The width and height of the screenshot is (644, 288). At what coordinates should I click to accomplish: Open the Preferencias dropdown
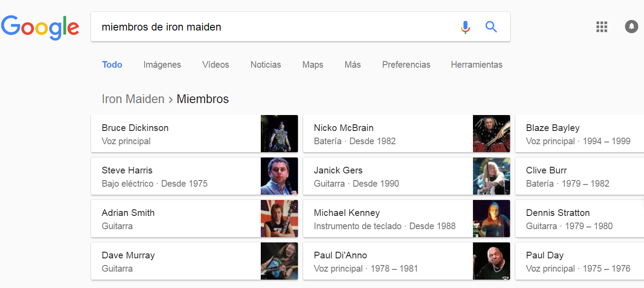pos(406,65)
